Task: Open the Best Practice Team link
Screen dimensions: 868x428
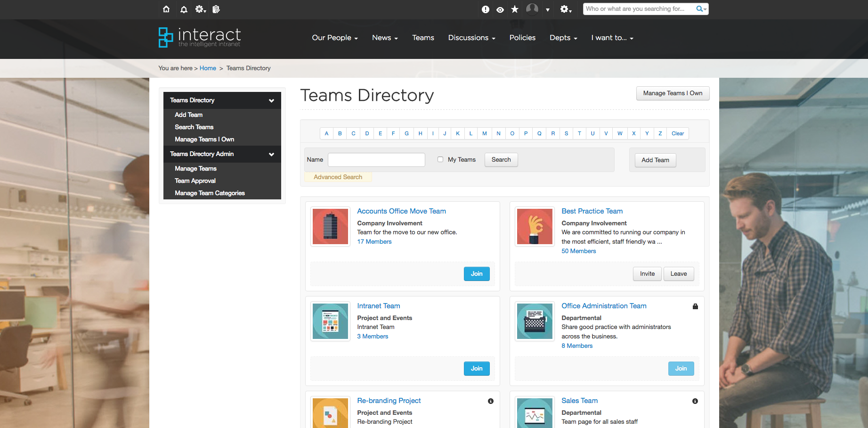Action: 592,211
